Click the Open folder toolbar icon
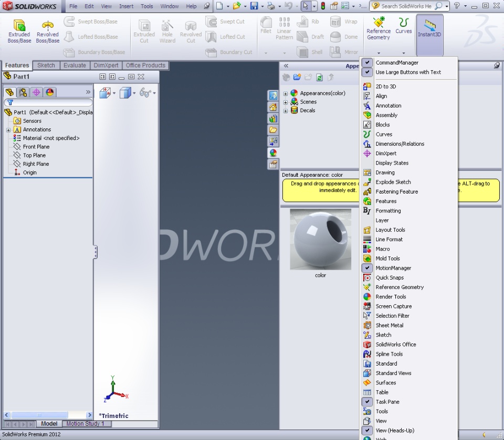504x440 pixels. click(237, 6)
